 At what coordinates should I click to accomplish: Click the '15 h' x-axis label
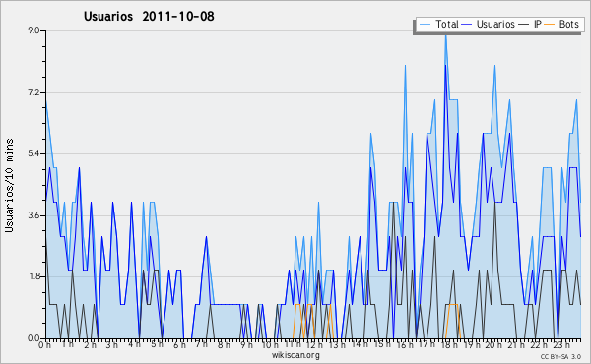(x=381, y=344)
